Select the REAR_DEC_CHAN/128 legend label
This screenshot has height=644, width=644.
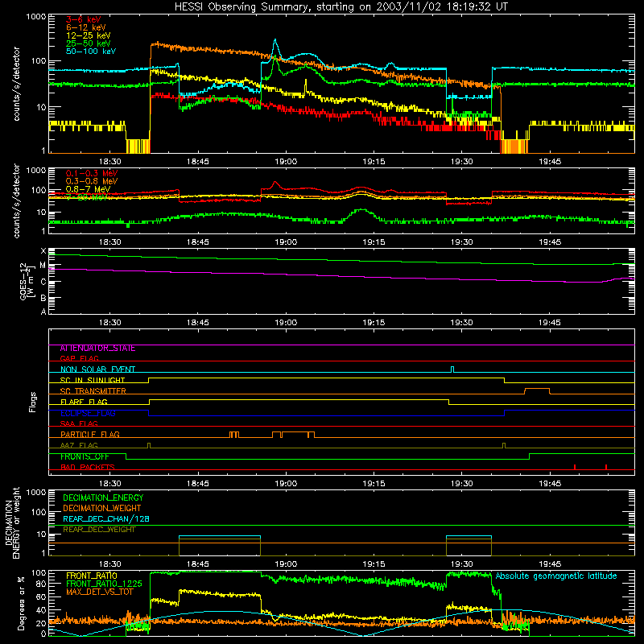106,519
